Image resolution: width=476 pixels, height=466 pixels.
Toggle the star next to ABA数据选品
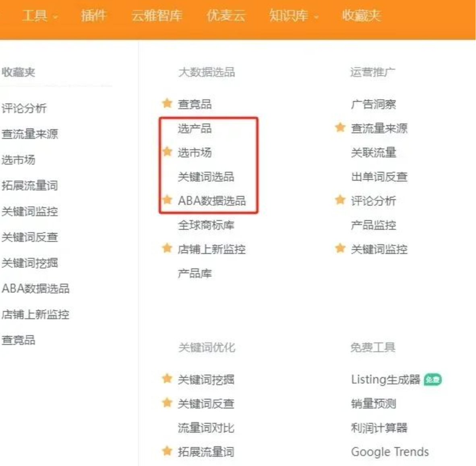[167, 199]
